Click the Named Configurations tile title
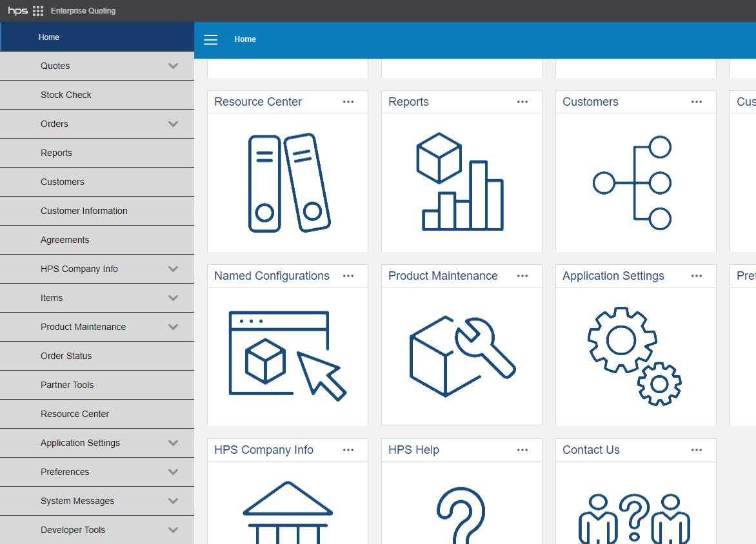This screenshot has height=544, width=756. pyautogui.click(x=272, y=276)
